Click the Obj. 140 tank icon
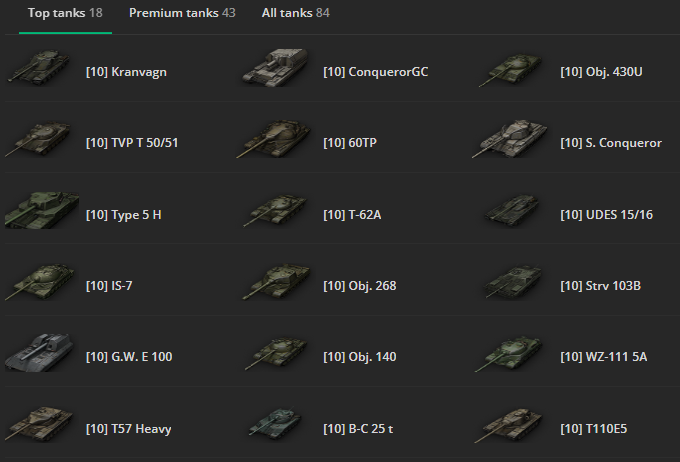This screenshot has height=462, width=680. (276, 354)
